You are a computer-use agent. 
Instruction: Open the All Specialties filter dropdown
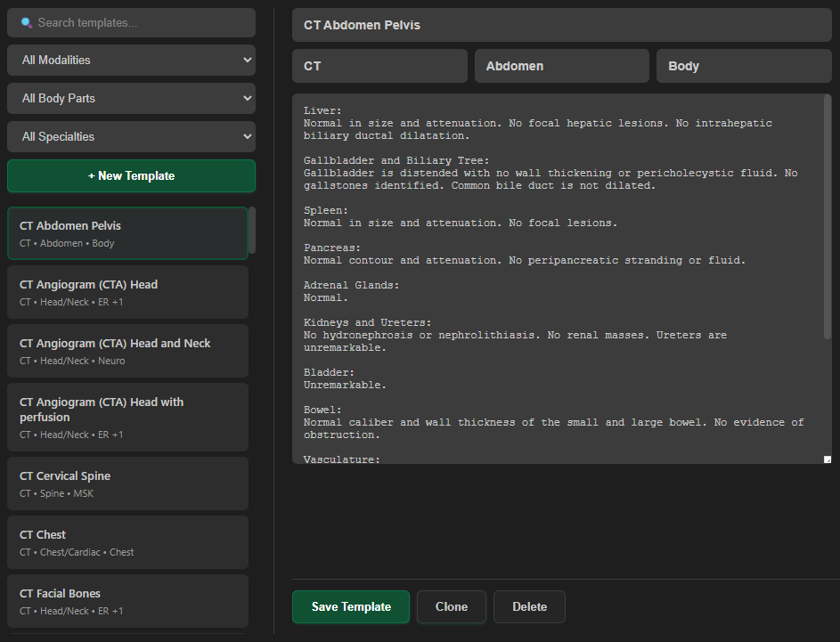(131, 137)
